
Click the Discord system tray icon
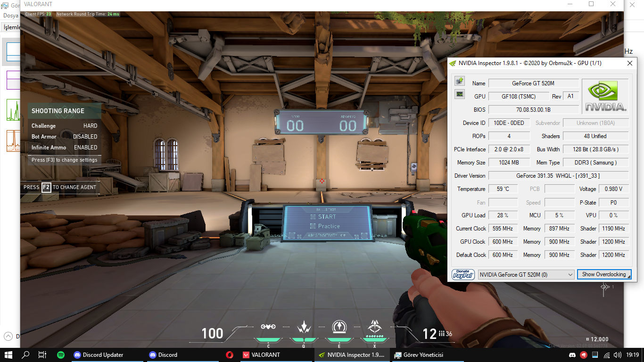tap(572, 355)
